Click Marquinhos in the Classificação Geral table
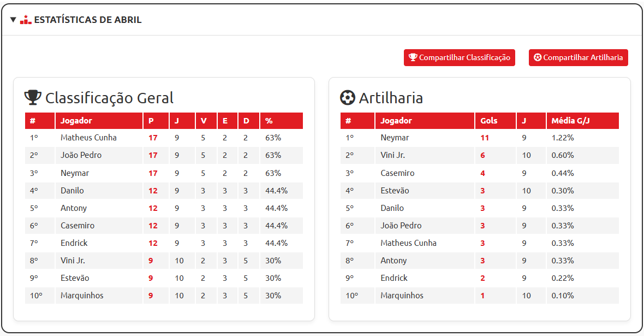 pos(82,296)
